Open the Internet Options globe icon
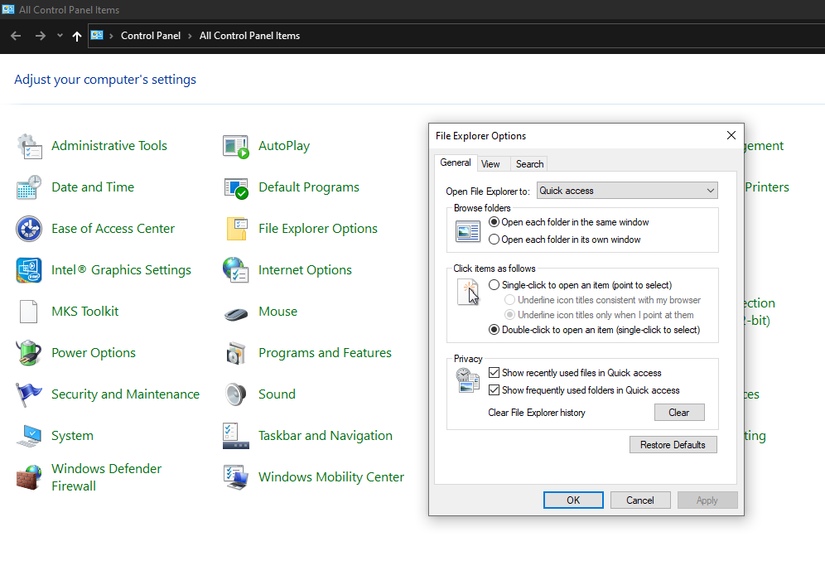825x576 pixels. (236, 270)
